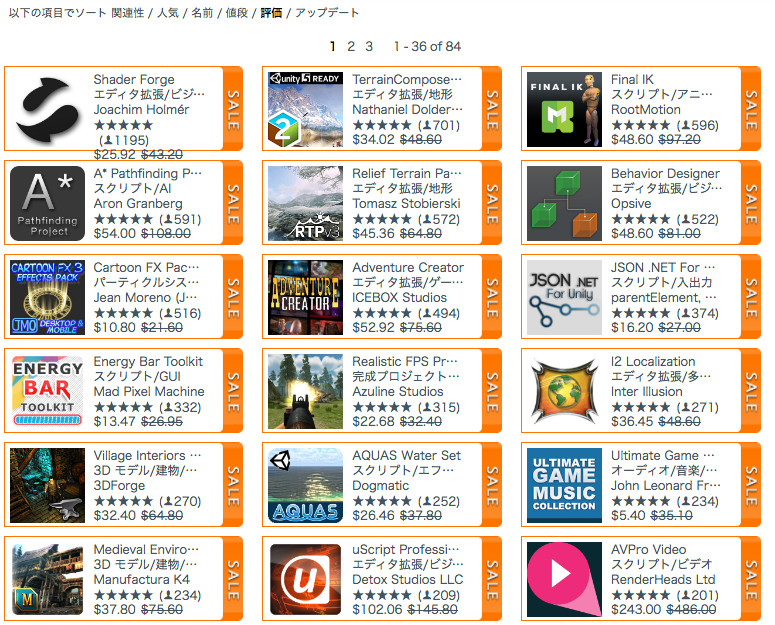This screenshot has width=775, height=625.
Task: Click the スクリプト/AI category text
Action: [132, 189]
